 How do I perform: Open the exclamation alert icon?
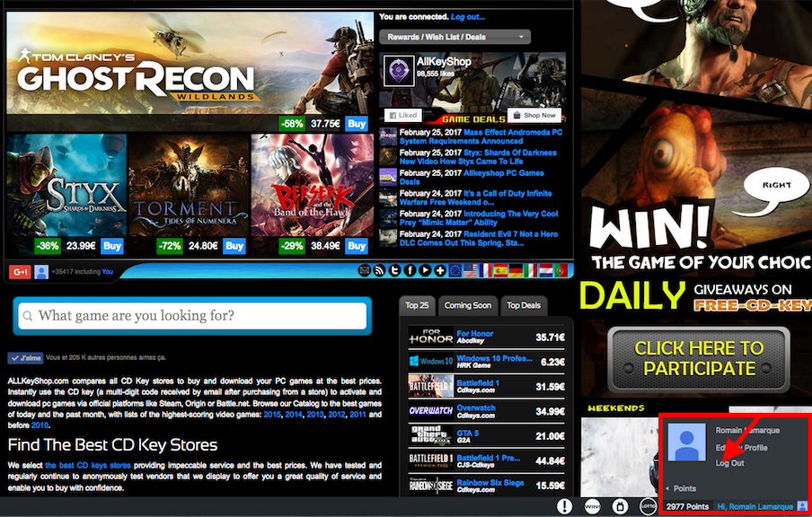pos(565,507)
